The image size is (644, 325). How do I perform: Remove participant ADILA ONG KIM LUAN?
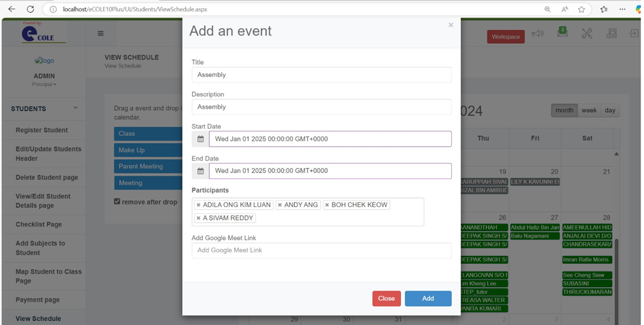tap(198, 205)
